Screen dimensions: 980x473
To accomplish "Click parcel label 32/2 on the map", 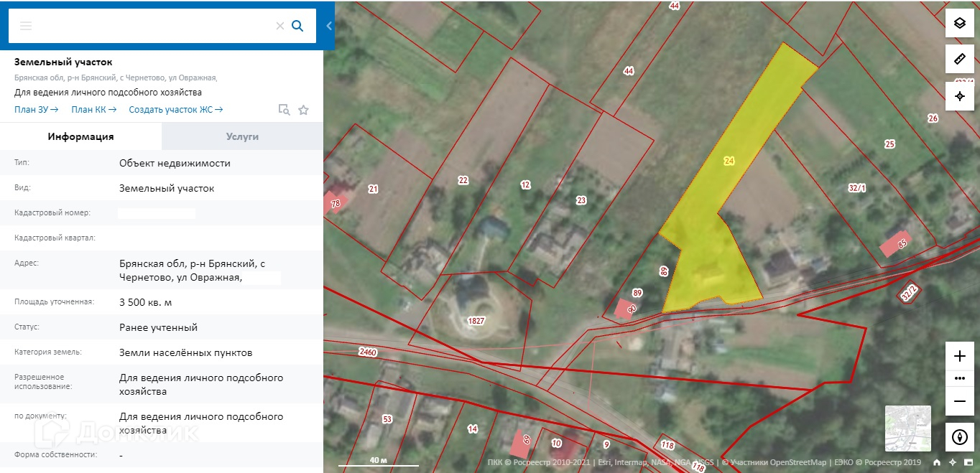I will [910, 292].
